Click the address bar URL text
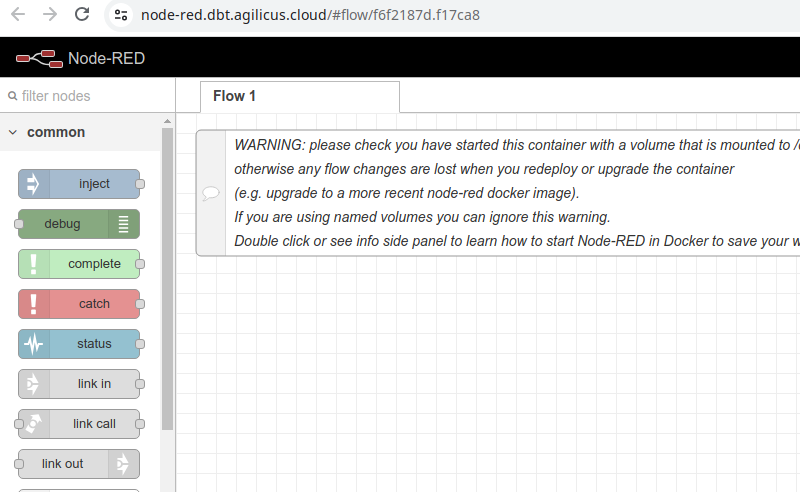The image size is (800, 492). coord(310,15)
